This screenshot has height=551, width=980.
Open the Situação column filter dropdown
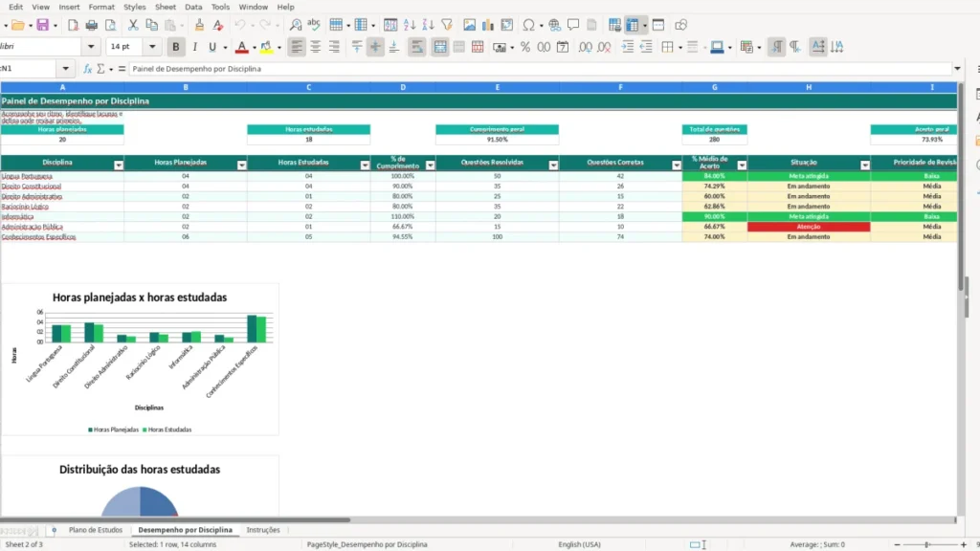pyautogui.click(x=864, y=165)
